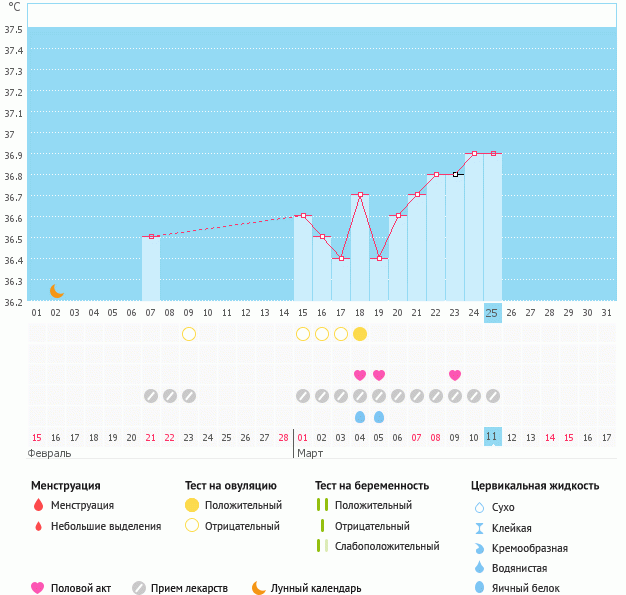
Task: Click the moon icon on chart day 02
Action: tap(57, 291)
